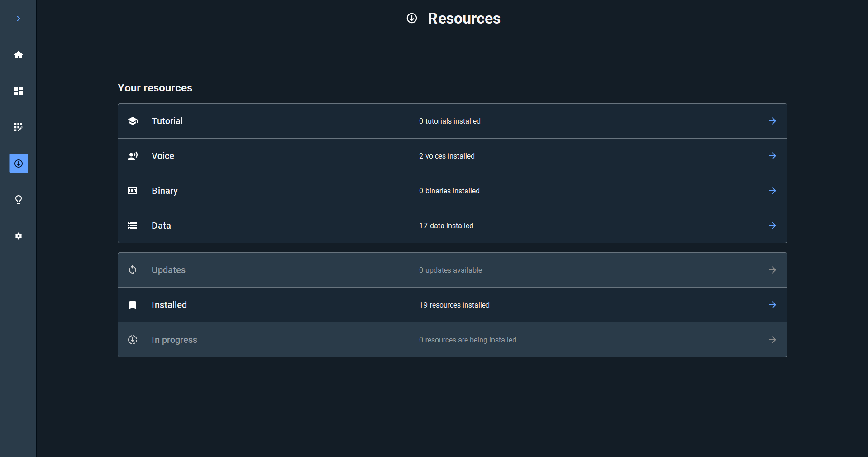Click the Binary row icon
This screenshot has width=868, height=457.
[133, 191]
